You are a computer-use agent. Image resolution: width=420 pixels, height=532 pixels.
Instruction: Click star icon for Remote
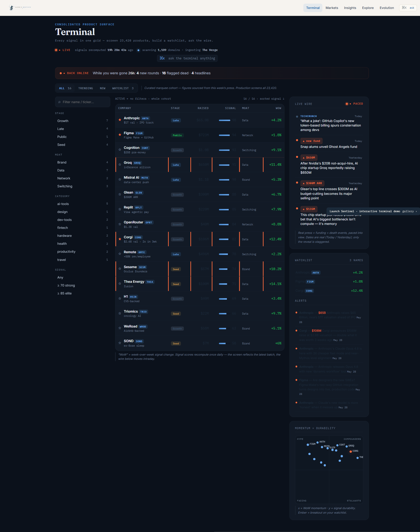pos(120,254)
